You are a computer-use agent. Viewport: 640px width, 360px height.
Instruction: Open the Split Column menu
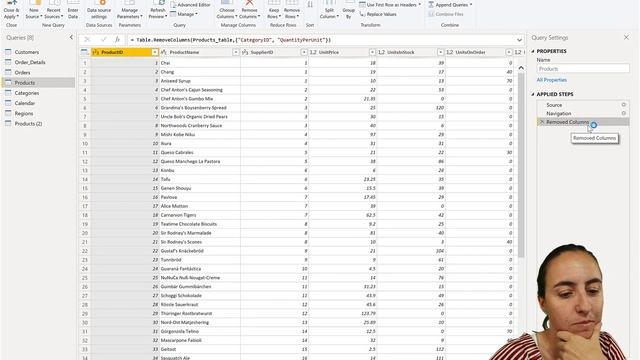pos(329,10)
